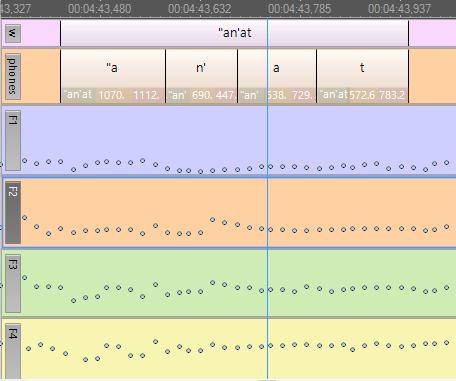Click the value 1070. under the "a segment
Viewport: 456px width, 381px height.
pos(111,95)
